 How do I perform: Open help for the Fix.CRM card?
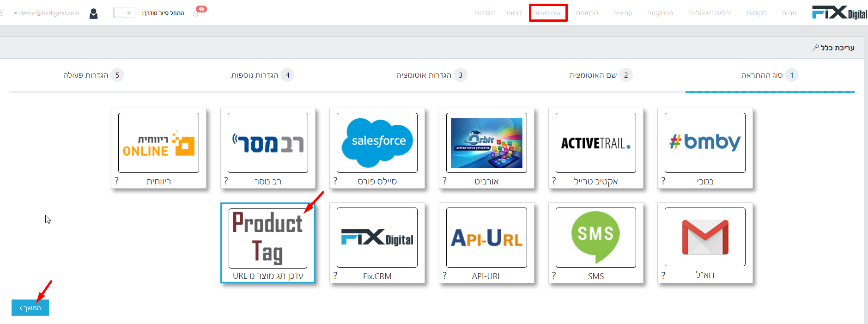[335, 275]
